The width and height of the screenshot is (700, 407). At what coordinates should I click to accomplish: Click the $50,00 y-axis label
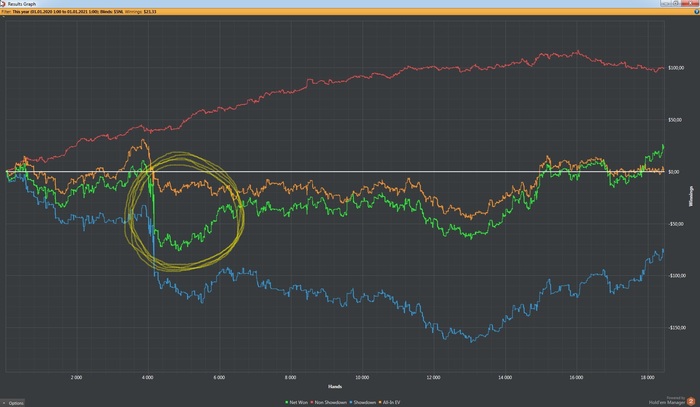675,120
